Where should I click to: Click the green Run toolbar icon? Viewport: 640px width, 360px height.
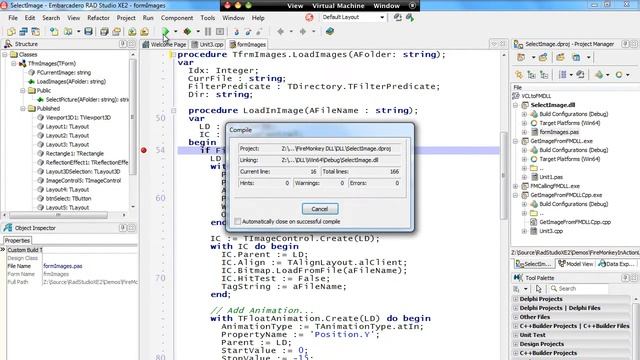click(165, 31)
